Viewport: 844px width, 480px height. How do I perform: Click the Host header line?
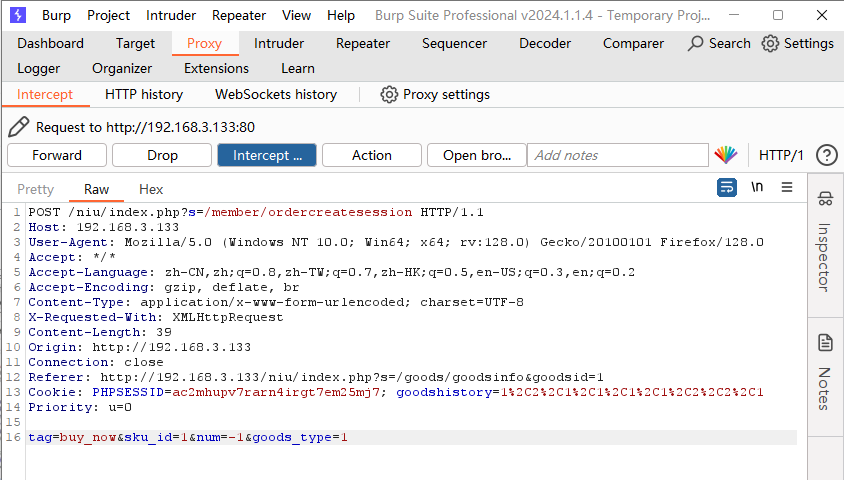click(x=103, y=227)
